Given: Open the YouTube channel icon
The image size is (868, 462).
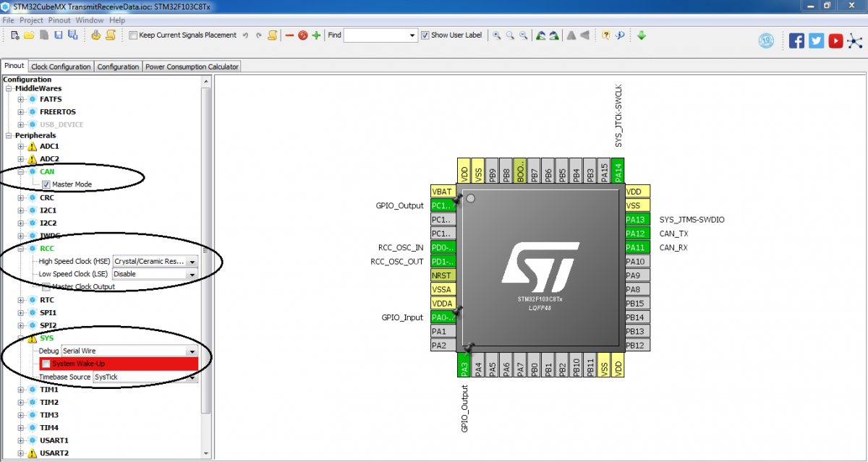Looking at the screenshot, I should (x=835, y=40).
